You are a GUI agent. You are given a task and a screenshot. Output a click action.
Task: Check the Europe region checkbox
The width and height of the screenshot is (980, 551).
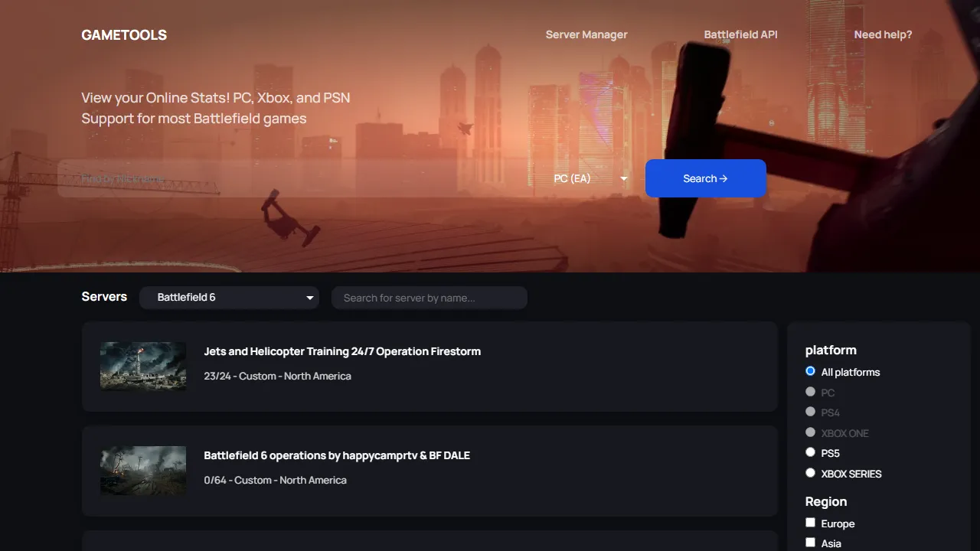810,522
